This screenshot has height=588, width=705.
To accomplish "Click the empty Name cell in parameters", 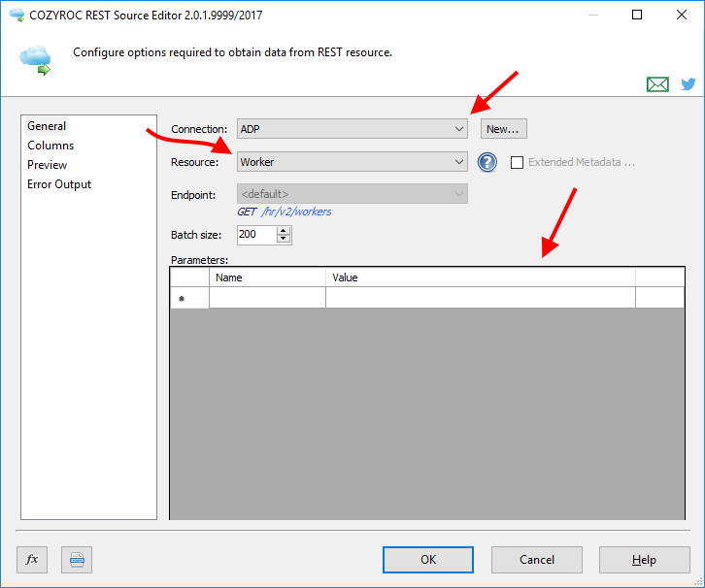I will (267, 298).
